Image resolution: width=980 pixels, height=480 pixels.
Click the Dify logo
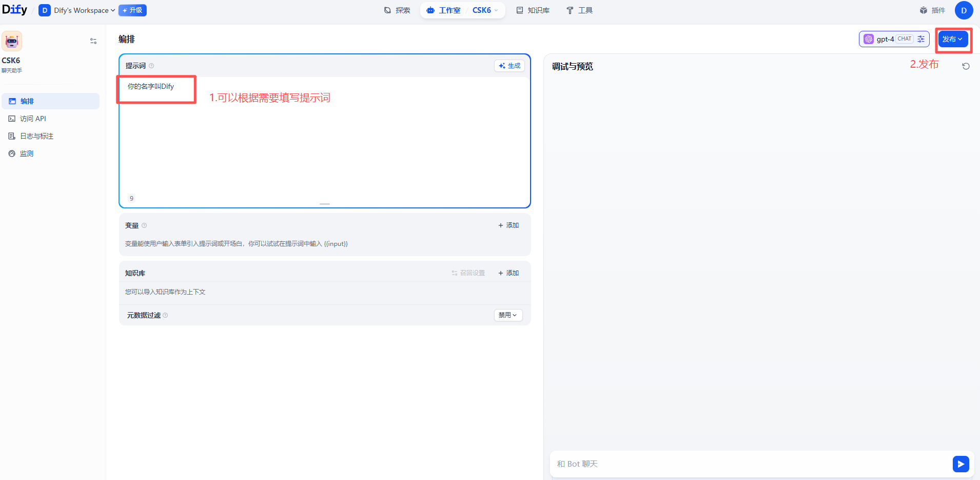[15, 9]
